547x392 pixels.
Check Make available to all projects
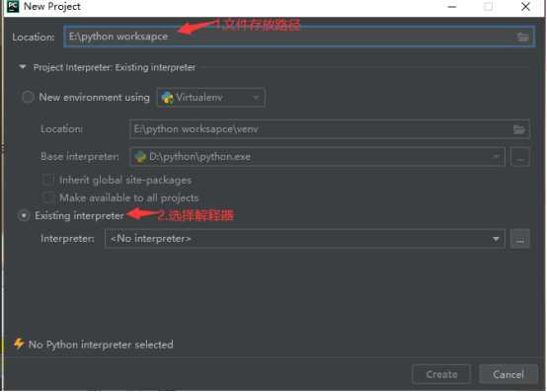48,197
